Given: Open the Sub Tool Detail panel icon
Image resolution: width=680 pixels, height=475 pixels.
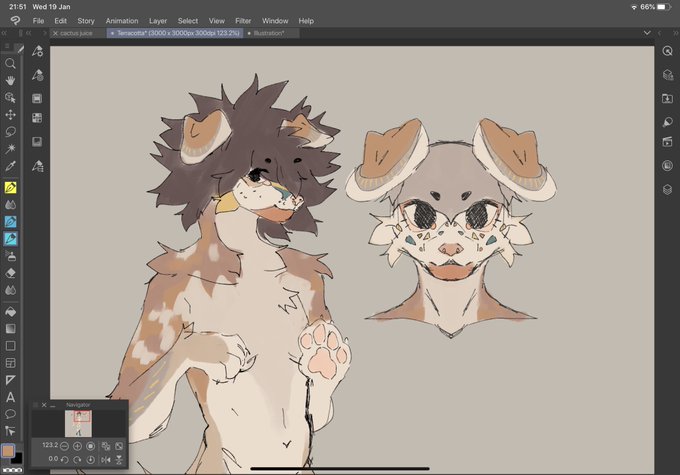Looking at the screenshot, I should click(37, 166).
